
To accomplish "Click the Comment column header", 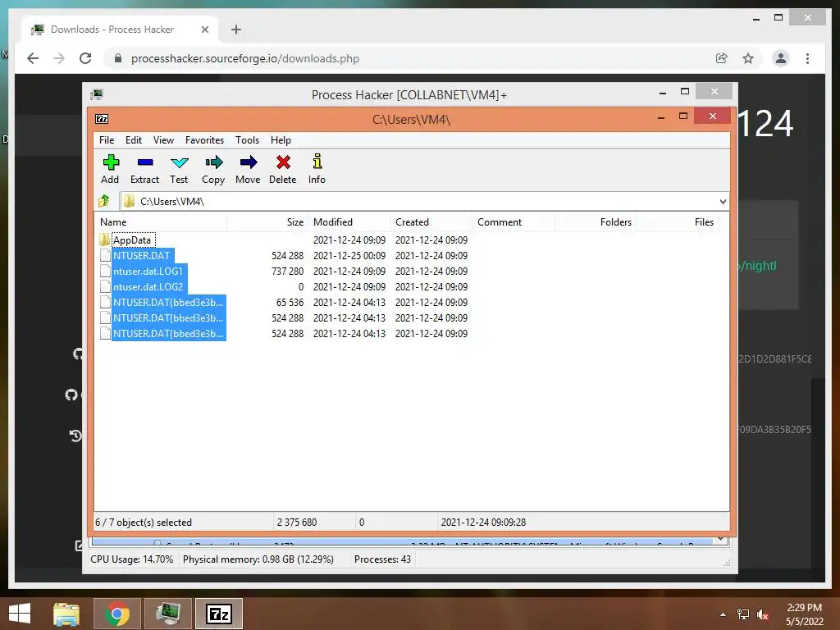I will point(514,221).
